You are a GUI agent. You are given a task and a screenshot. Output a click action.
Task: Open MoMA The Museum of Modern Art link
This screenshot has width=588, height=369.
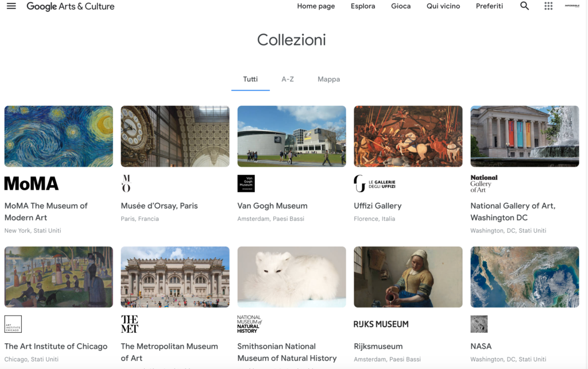[x=46, y=212]
